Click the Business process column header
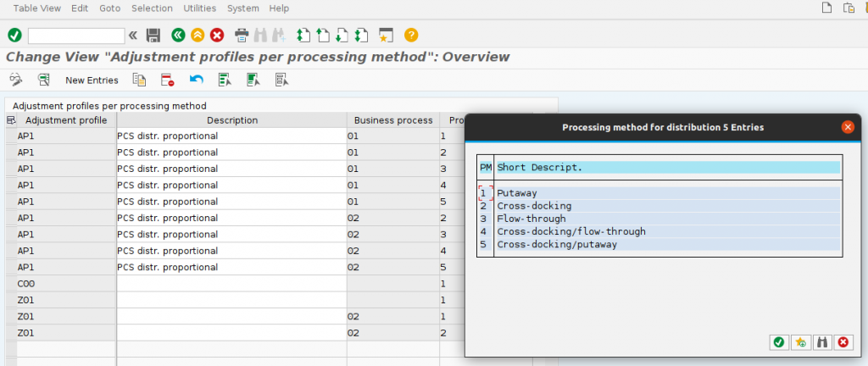The height and width of the screenshot is (366, 868). click(x=393, y=120)
